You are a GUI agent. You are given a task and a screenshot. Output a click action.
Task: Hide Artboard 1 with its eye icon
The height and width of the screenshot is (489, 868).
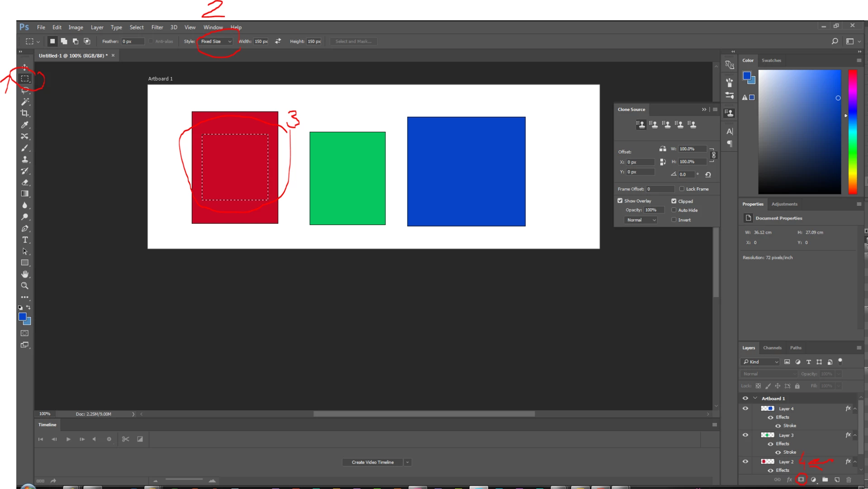745,398
